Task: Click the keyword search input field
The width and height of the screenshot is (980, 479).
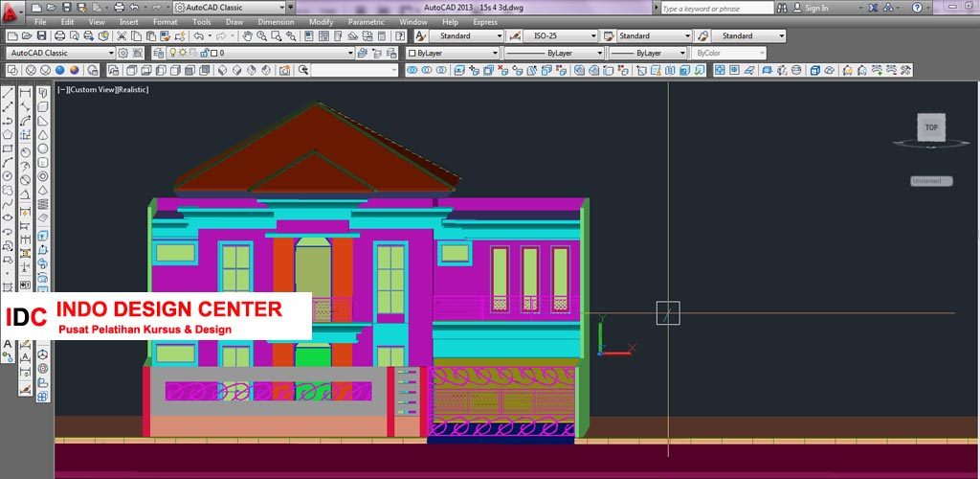Action: pos(717,8)
